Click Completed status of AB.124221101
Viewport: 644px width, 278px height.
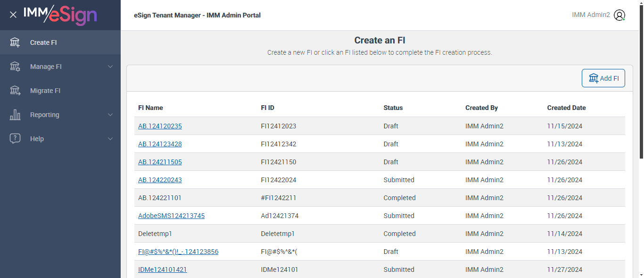point(400,198)
